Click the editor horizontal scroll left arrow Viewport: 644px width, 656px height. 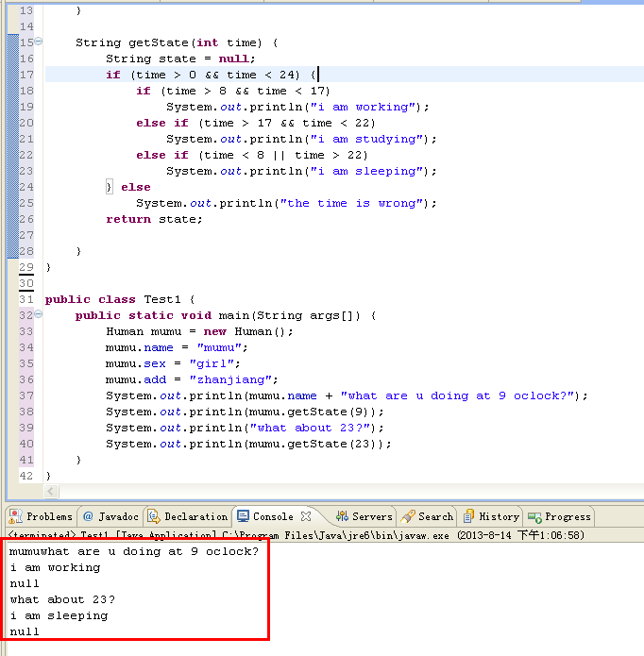[51, 491]
